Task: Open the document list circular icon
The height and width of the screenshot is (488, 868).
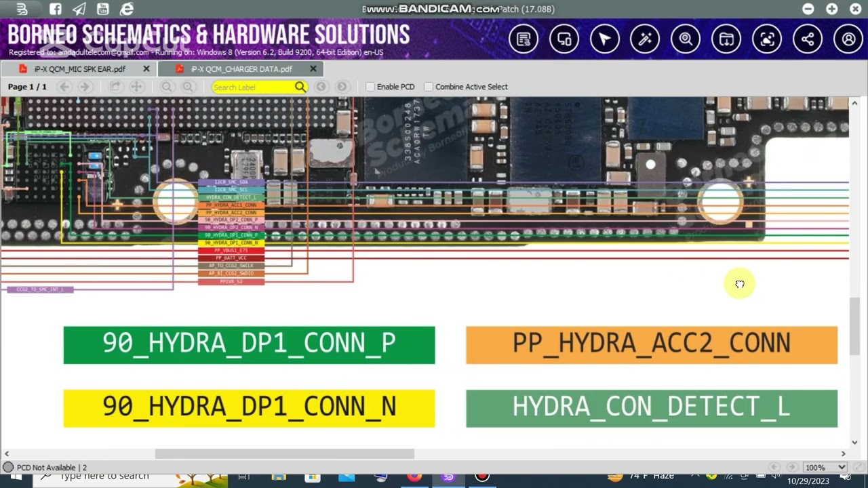Action: click(x=524, y=39)
